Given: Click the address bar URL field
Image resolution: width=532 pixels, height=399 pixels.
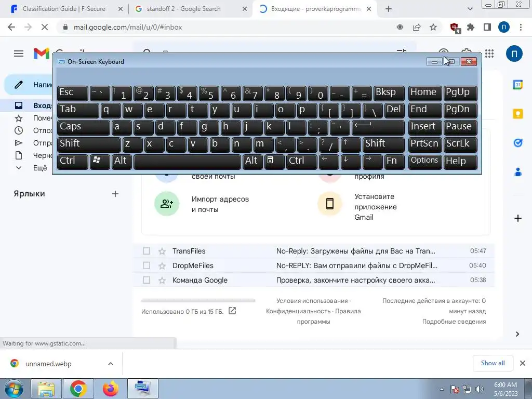Looking at the screenshot, I should 224,27.
